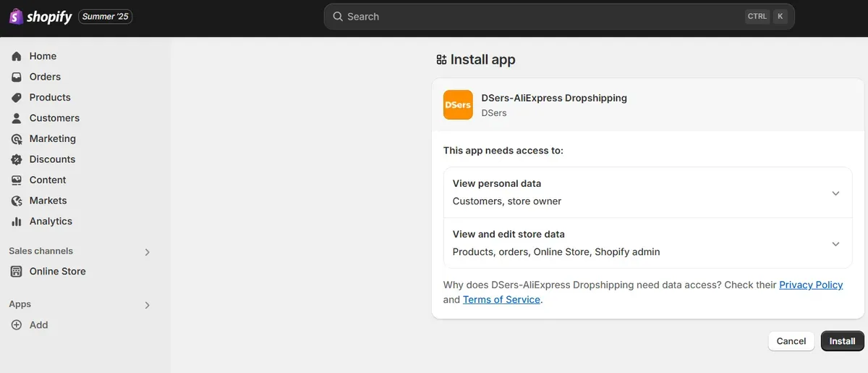868x373 pixels.
Task: Open the Summer '25 edition badge
Action: point(105,17)
